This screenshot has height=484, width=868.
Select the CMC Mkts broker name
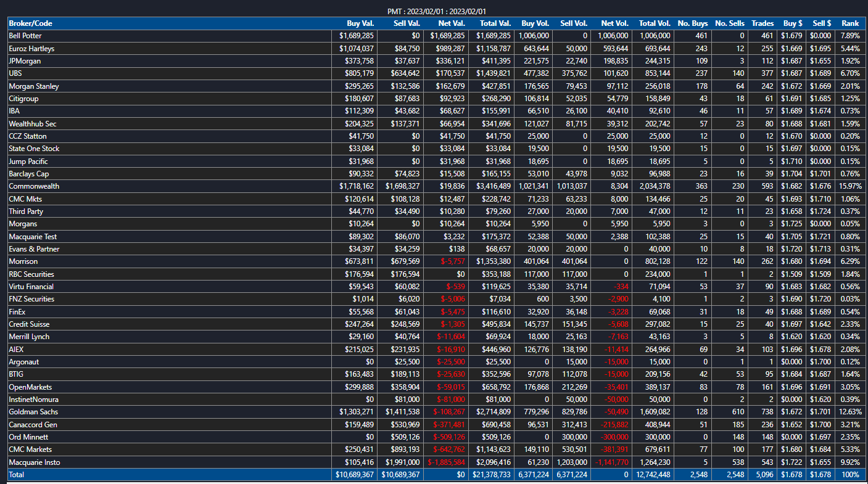[x=25, y=199]
